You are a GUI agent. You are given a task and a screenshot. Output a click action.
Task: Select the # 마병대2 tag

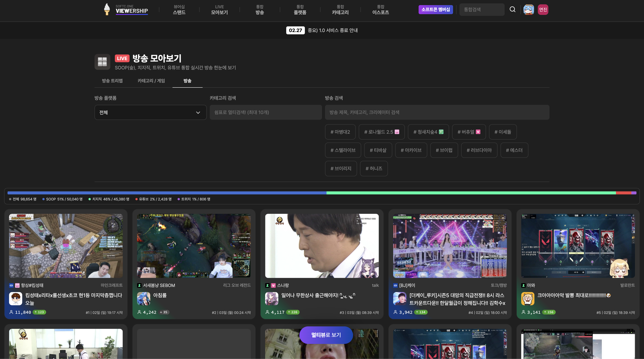(340, 132)
